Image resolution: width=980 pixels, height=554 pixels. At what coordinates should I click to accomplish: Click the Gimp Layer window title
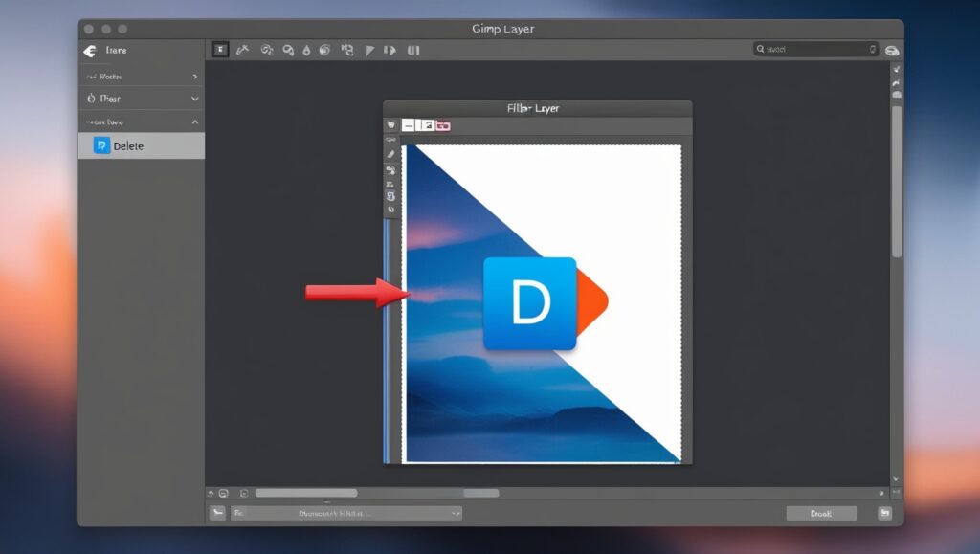(x=503, y=29)
